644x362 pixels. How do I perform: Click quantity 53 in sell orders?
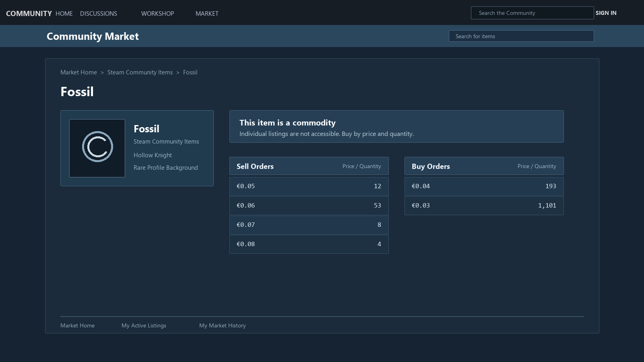377,206
